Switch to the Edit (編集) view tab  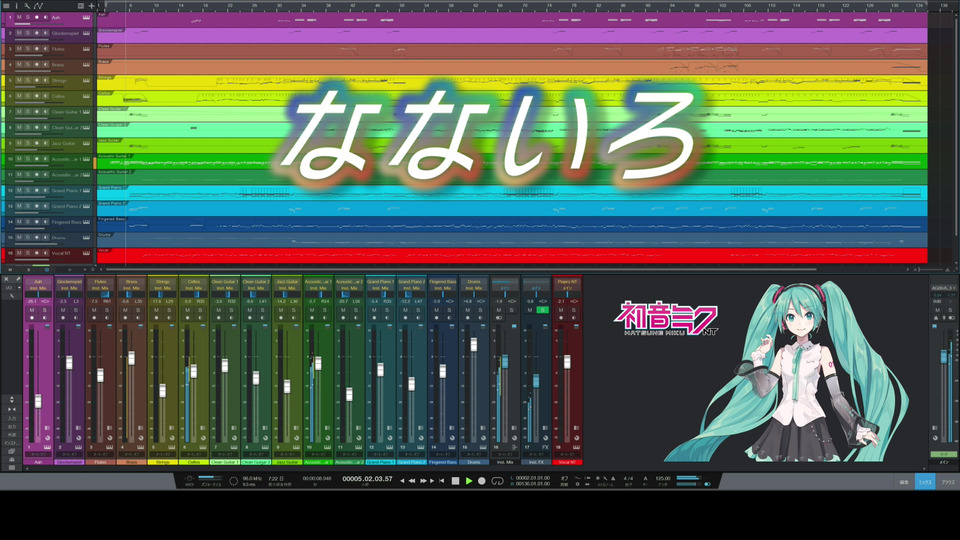coord(904,482)
